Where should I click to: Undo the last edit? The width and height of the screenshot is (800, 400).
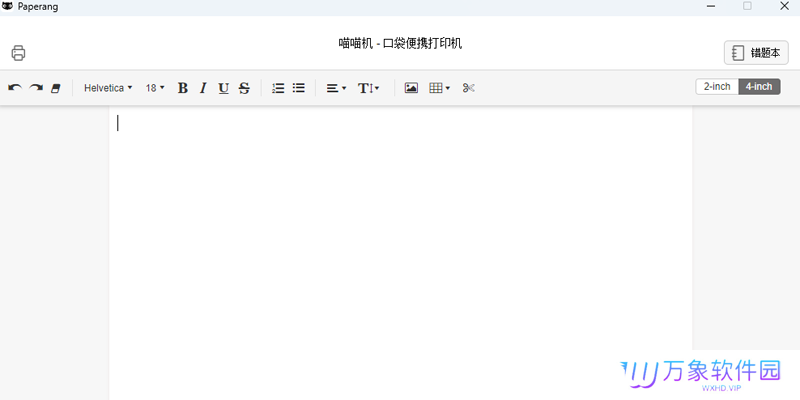pyautogui.click(x=15, y=88)
